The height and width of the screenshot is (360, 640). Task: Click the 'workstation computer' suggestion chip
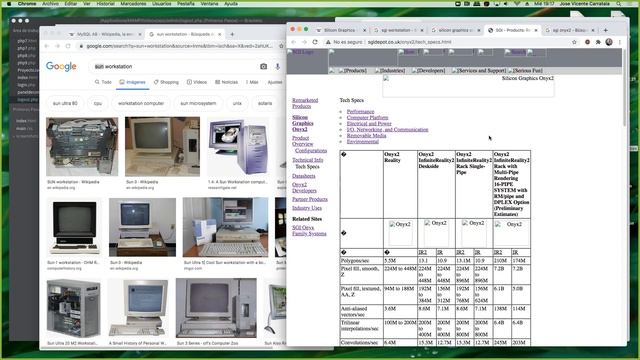point(141,103)
